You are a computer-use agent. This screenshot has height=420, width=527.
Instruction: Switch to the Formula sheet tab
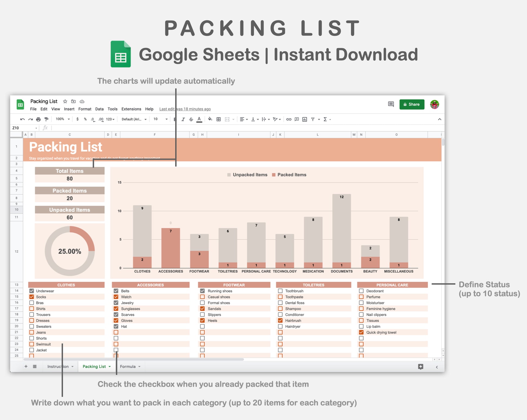point(128,366)
